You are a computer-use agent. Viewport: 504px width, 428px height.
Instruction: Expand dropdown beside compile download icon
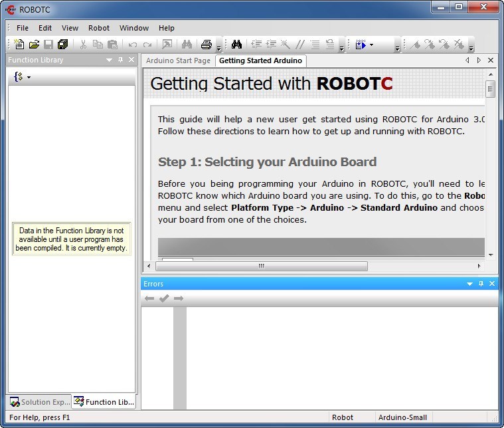pos(372,45)
